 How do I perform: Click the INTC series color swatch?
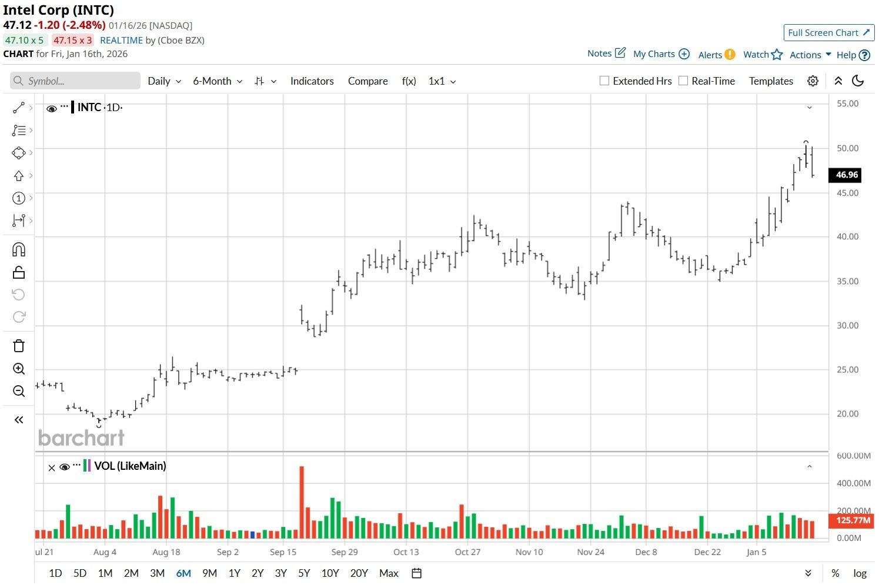tap(72, 108)
